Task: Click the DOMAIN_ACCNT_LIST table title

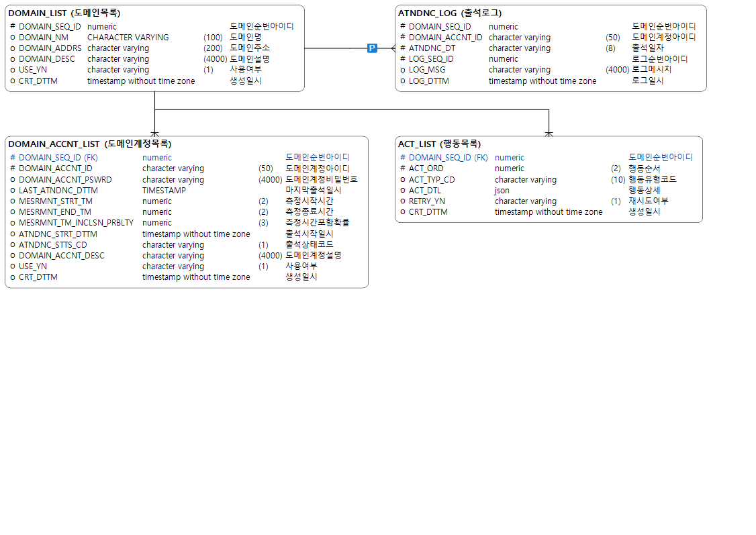Action: coord(89,144)
